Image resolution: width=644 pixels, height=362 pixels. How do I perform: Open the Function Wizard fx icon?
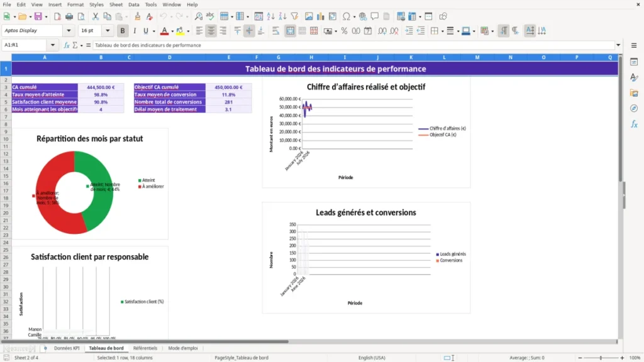pos(67,45)
